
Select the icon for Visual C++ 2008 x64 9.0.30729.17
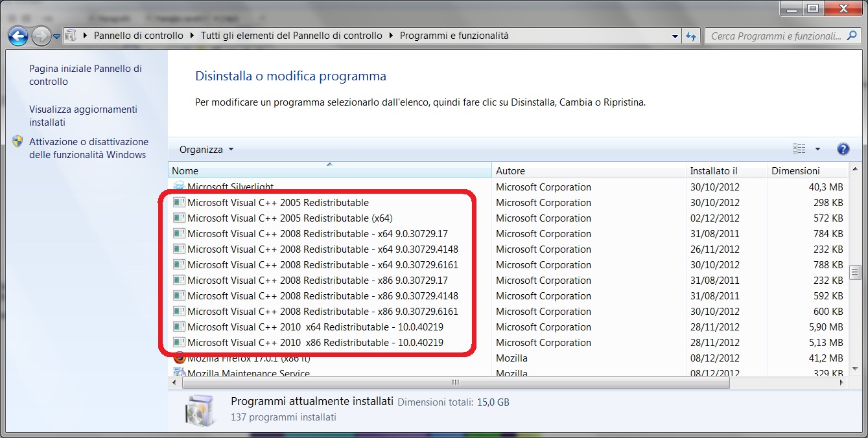(180, 234)
